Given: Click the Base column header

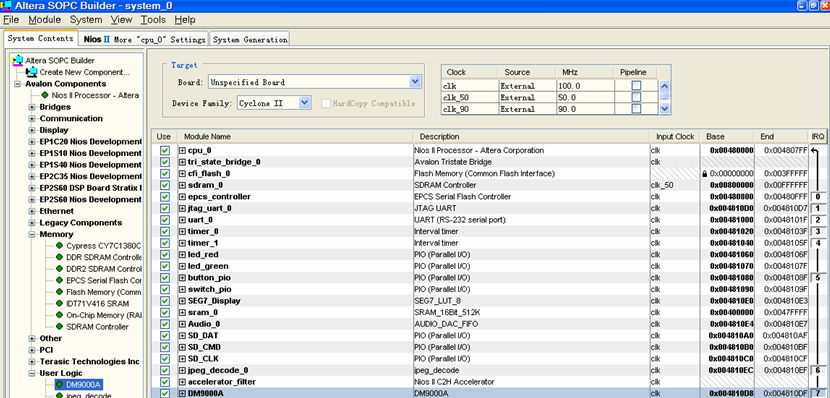Looking at the screenshot, I should point(728,137).
